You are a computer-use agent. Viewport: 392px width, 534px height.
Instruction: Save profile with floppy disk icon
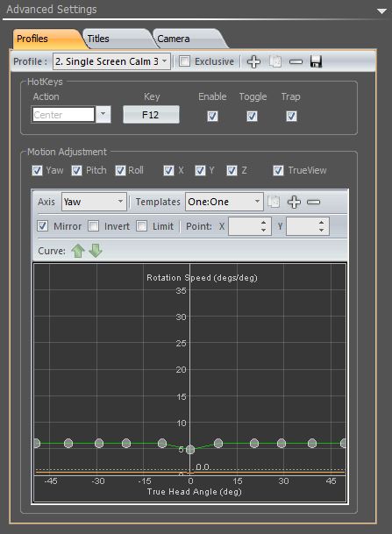316,61
